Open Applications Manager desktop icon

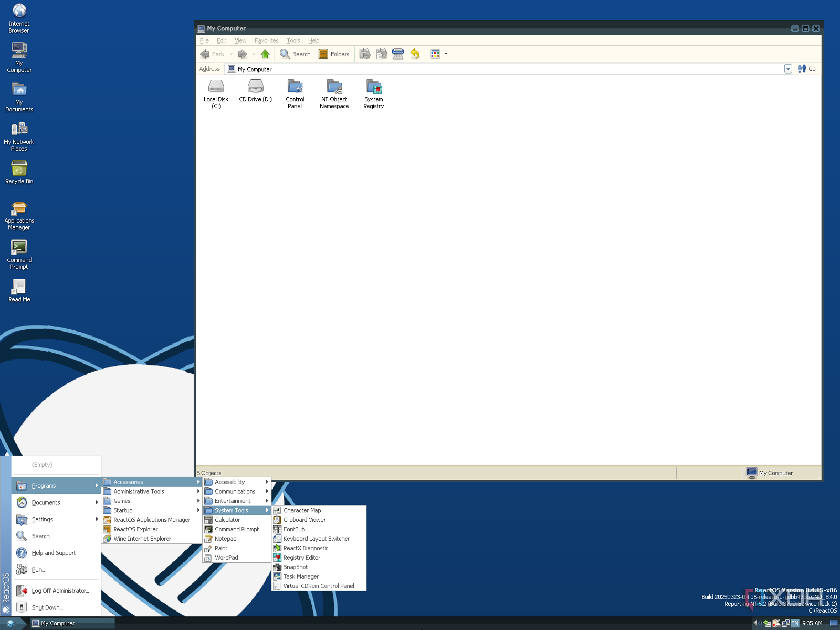tap(19, 216)
